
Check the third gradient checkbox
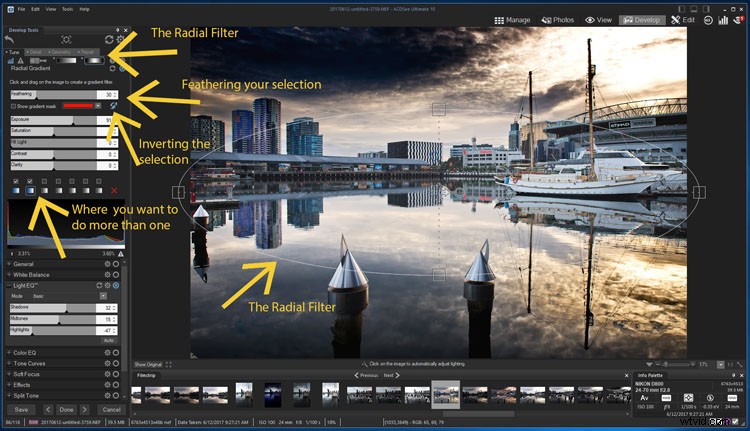[x=44, y=181]
